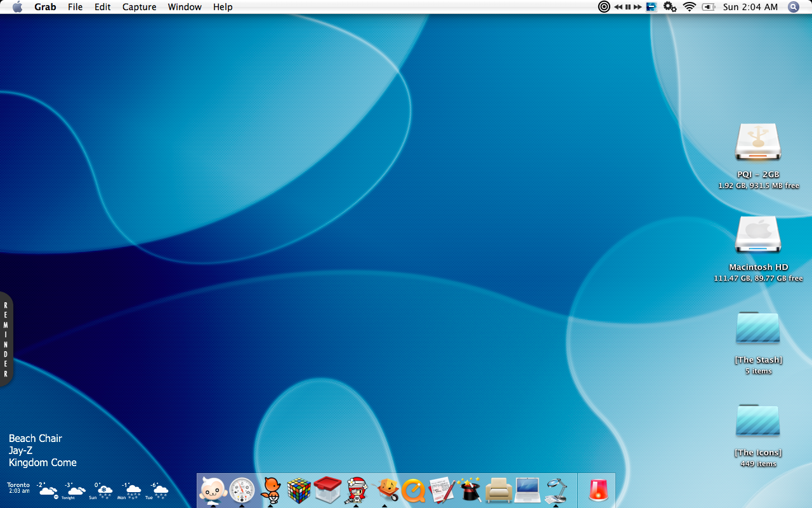
Task: Open the File menu
Action: [75, 7]
